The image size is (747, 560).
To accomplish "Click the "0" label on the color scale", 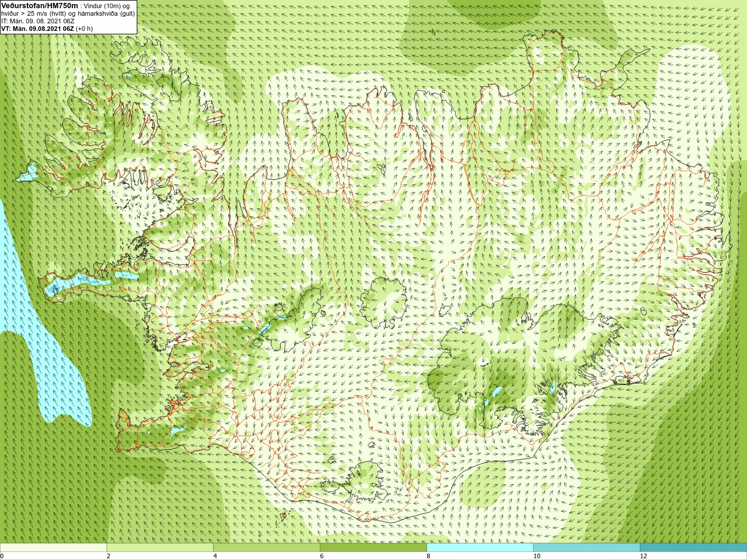I will click(2, 556).
